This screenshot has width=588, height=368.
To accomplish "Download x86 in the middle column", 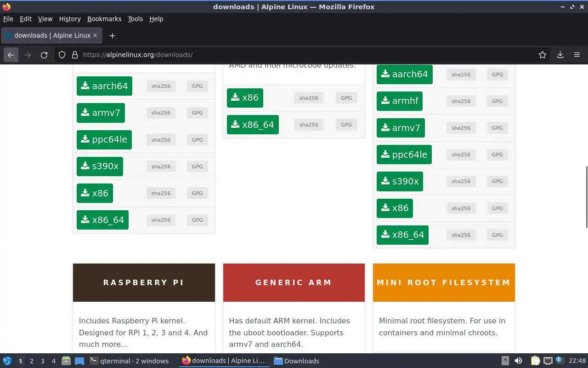I will click(245, 98).
